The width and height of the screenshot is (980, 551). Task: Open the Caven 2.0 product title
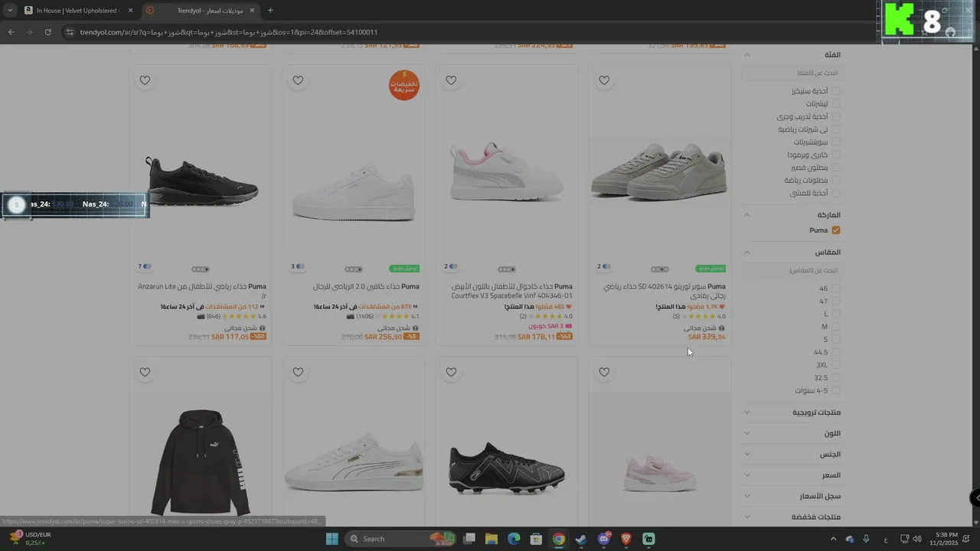pos(366,287)
